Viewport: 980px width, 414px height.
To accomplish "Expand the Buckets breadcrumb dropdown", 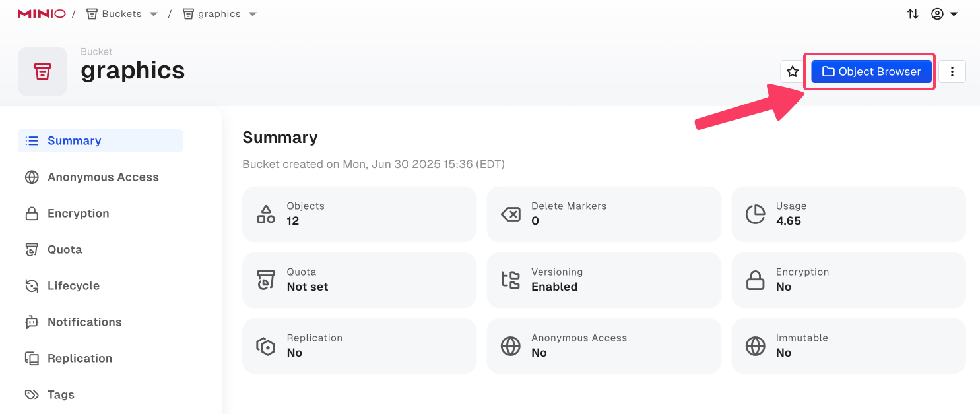I will tap(154, 15).
